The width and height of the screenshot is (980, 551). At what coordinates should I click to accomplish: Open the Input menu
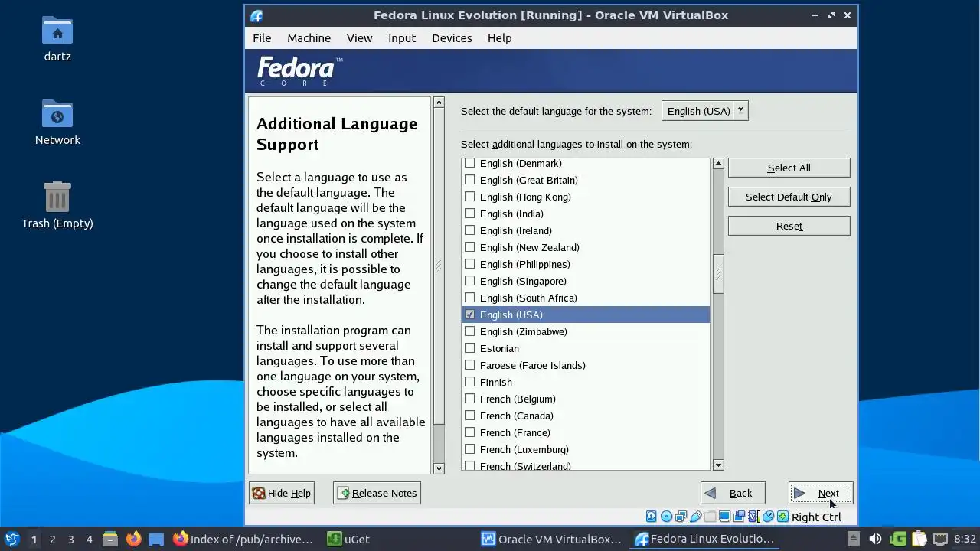point(402,38)
